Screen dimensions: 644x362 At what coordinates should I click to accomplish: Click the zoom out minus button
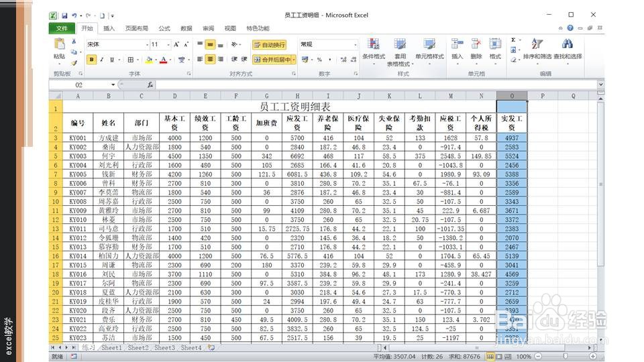pos(538,357)
